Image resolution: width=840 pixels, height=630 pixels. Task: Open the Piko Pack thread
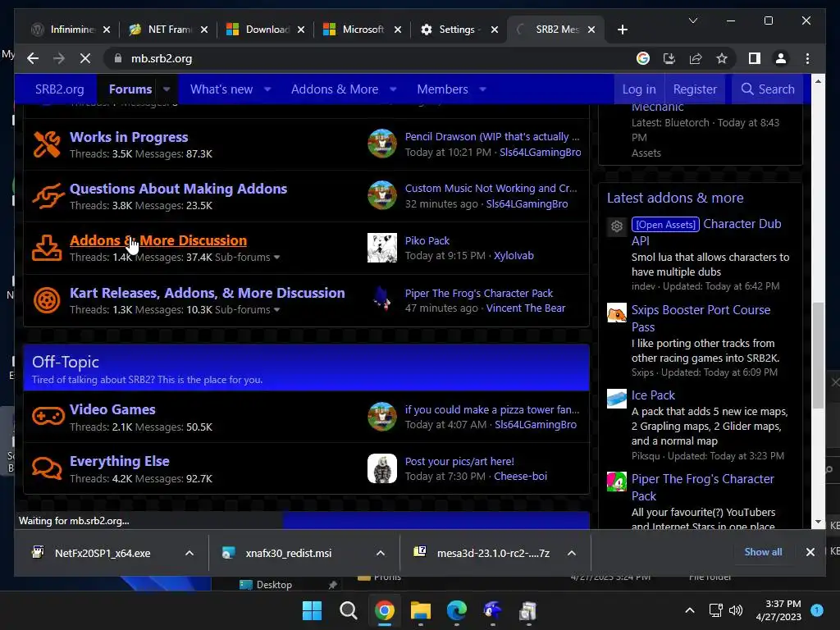click(427, 240)
